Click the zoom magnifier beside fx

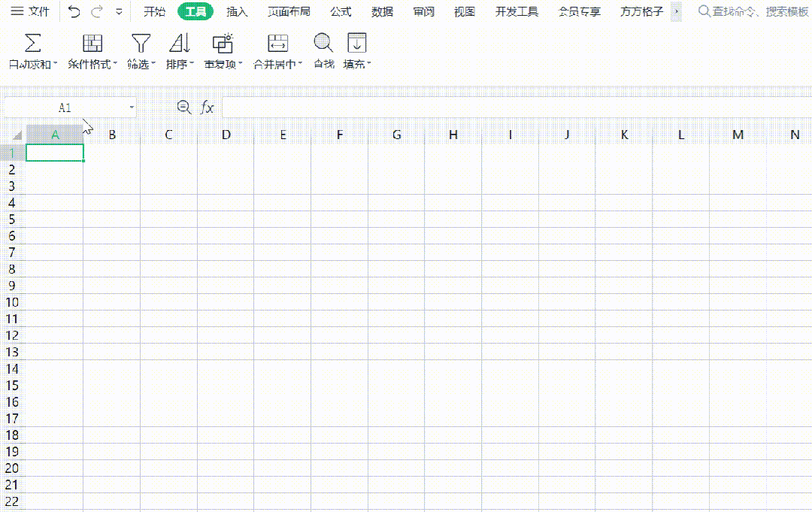pos(184,108)
